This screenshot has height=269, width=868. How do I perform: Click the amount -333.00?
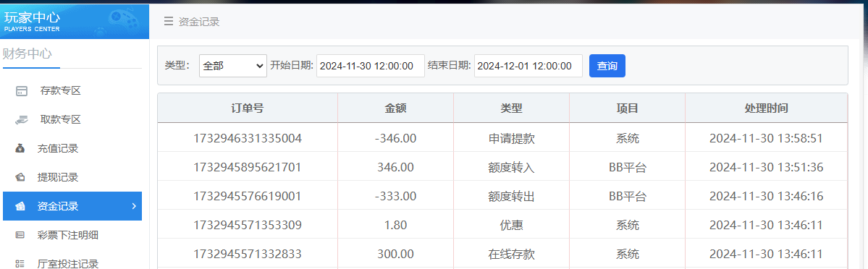[x=395, y=196]
